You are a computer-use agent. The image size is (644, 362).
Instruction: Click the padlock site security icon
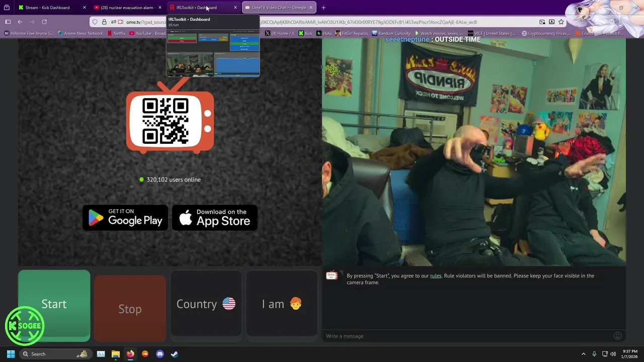point(104,22)
